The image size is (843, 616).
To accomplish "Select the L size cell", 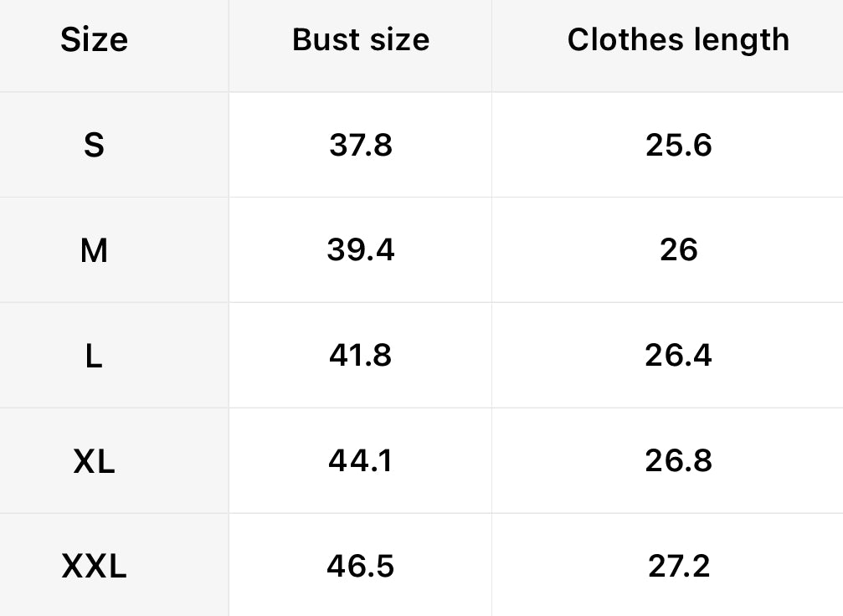I will tap(94, 356).
